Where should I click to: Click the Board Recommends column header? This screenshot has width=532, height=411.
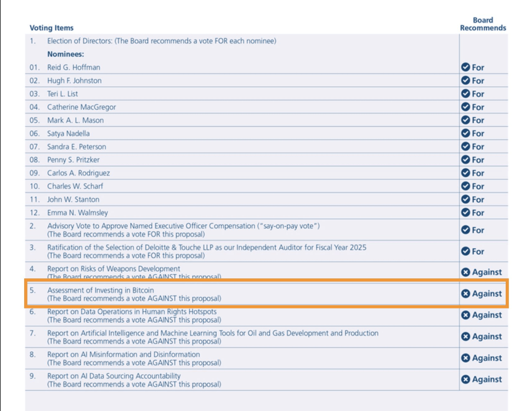click(x=483, y=24)
